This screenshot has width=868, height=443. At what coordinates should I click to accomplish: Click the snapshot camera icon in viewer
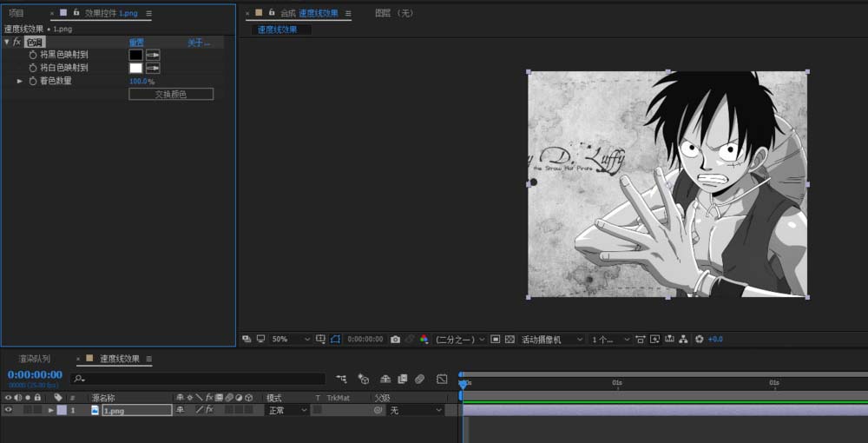pyautogui.click(x=396, y=340)
